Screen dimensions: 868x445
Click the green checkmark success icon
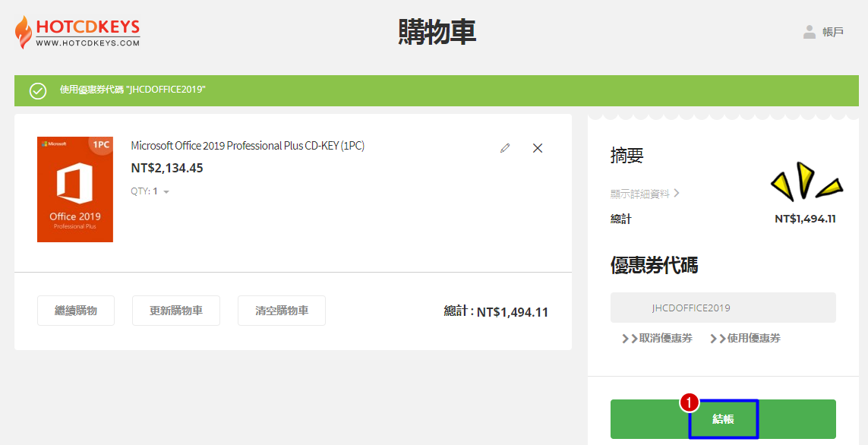pos(38,90)
